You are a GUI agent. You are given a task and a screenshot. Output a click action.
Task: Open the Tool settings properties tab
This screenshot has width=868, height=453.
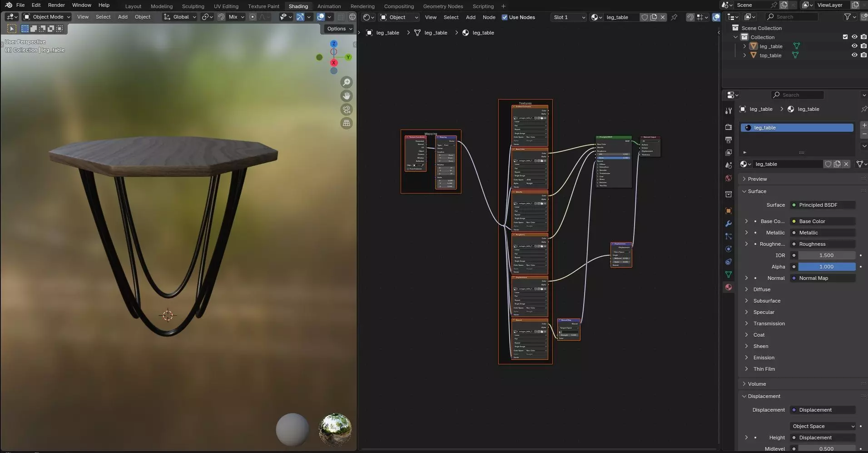(x=729, y=111)
